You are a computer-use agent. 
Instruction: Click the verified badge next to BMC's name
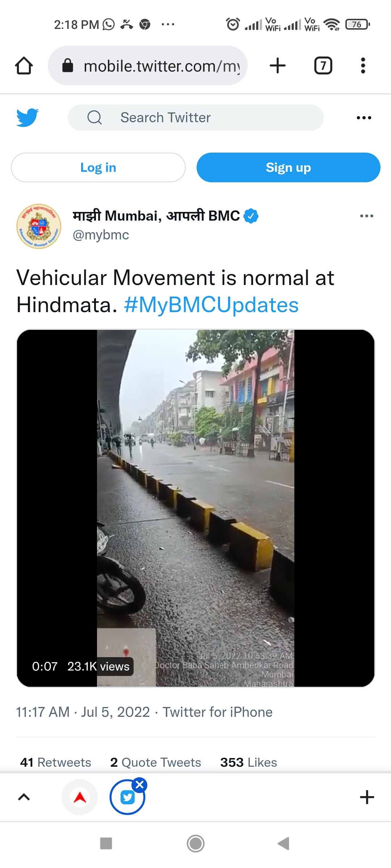point(251,216)
